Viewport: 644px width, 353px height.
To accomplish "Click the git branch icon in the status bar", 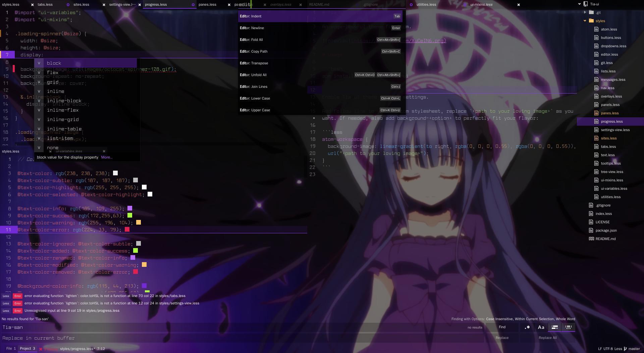I will pyautogui.click(x=625, y=349).
